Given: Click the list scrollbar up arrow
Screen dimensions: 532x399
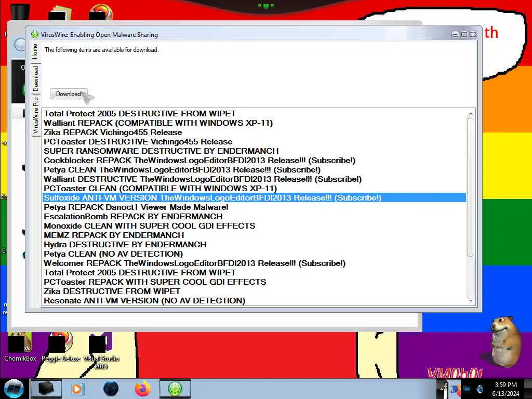Looking at the screenshot, I should coord(471,114).
